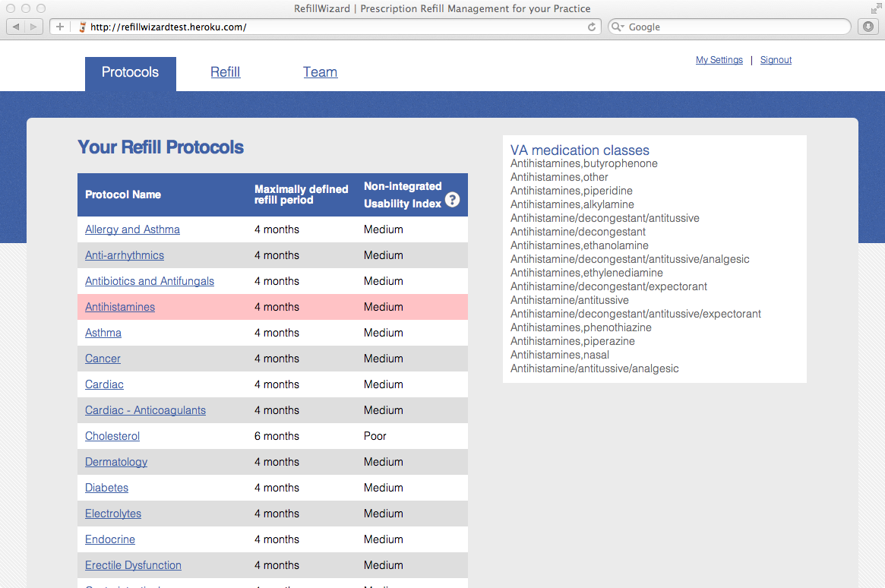Click the Medium value in Diabetes row
The height and width of the screenshot is (588, 885).
384,488
